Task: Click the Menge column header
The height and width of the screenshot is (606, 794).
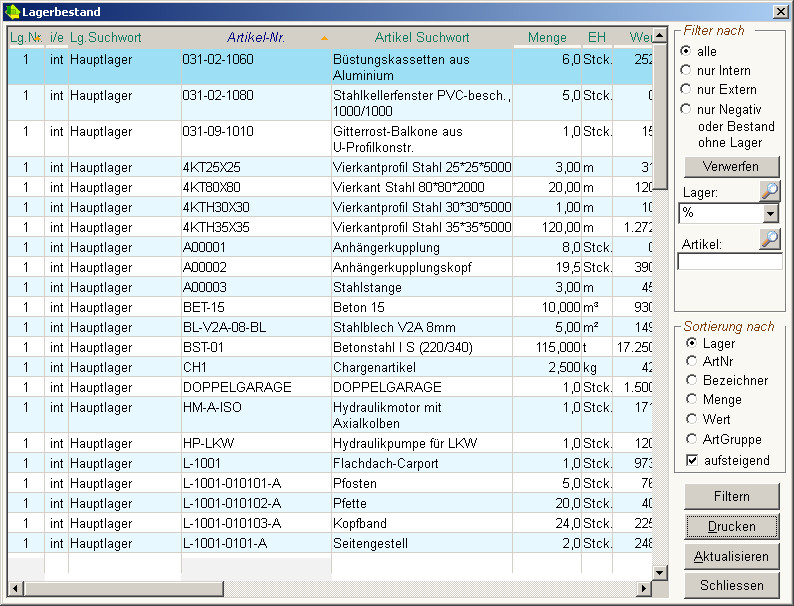Action: (x=547, y=37)
